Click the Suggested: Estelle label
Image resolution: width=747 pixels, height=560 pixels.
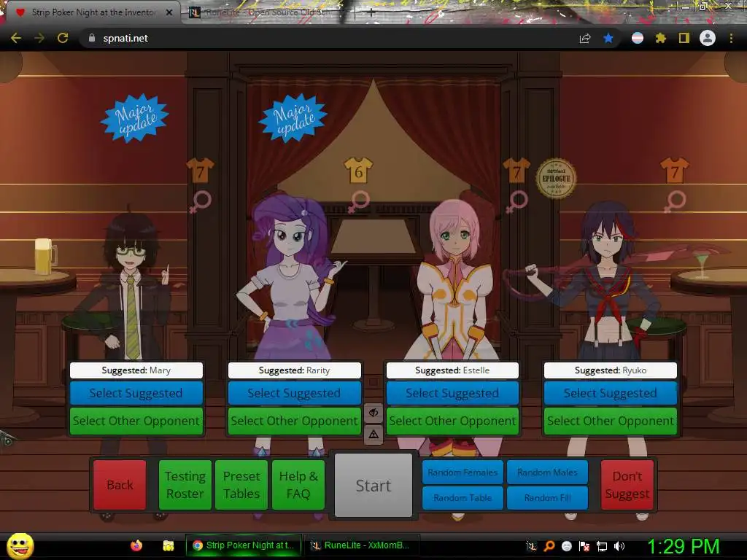pyautogui.click(x=452, y=370)
